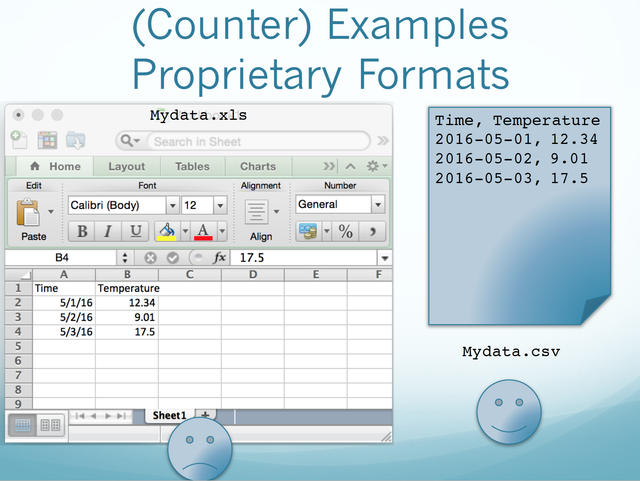The height and width of the screenshot is (481, 640).
Task: Collapse the ribbon with caret arrow
Action: click(351, 166)
